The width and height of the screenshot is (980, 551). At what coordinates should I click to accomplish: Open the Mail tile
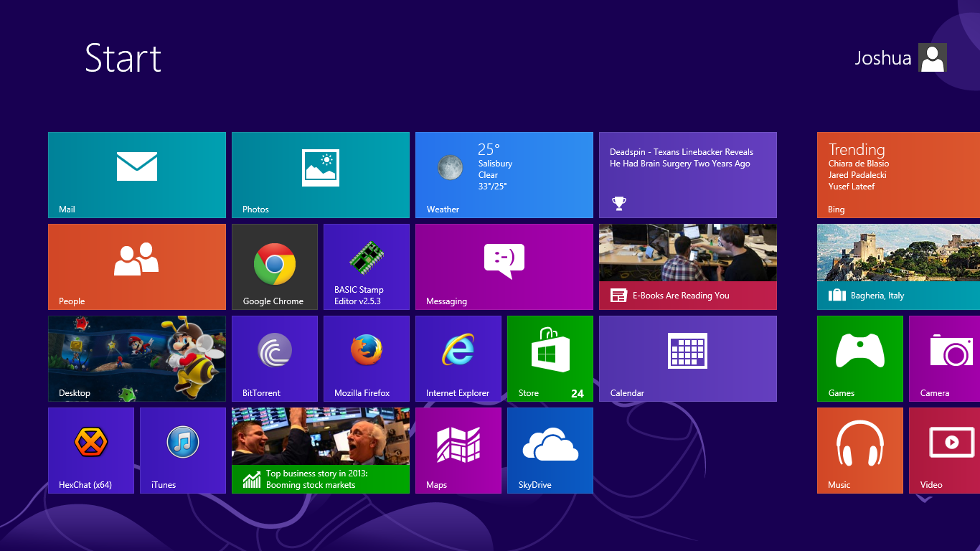pyautogui.click(x=136, y=174)
